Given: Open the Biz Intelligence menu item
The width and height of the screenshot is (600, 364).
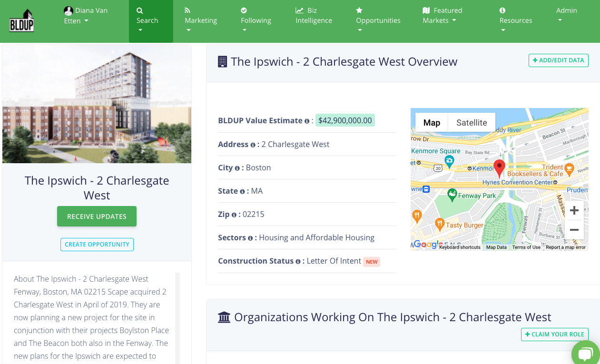Looking at the screenshot, I should 314,16.
